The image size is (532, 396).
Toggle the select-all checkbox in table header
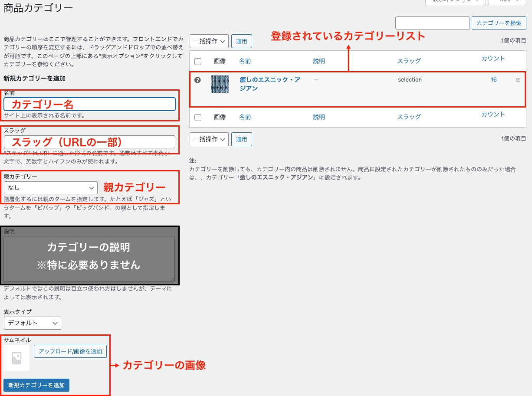pos(198,62)
